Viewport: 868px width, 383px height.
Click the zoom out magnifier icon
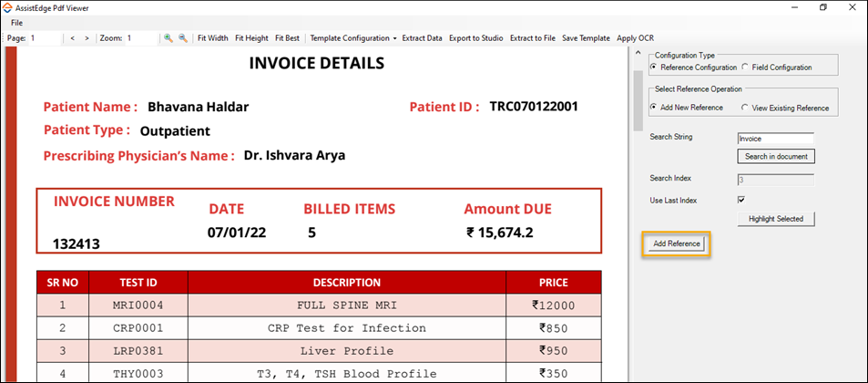click(x=183, y=38)
